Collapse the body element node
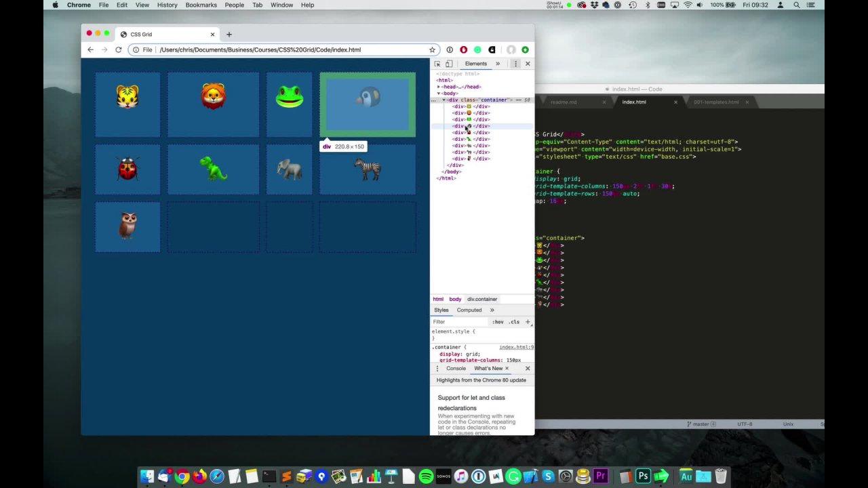Image resolution: width=868 pixels, height=488 pixels. pyautogui.click(x=439, y=94)
